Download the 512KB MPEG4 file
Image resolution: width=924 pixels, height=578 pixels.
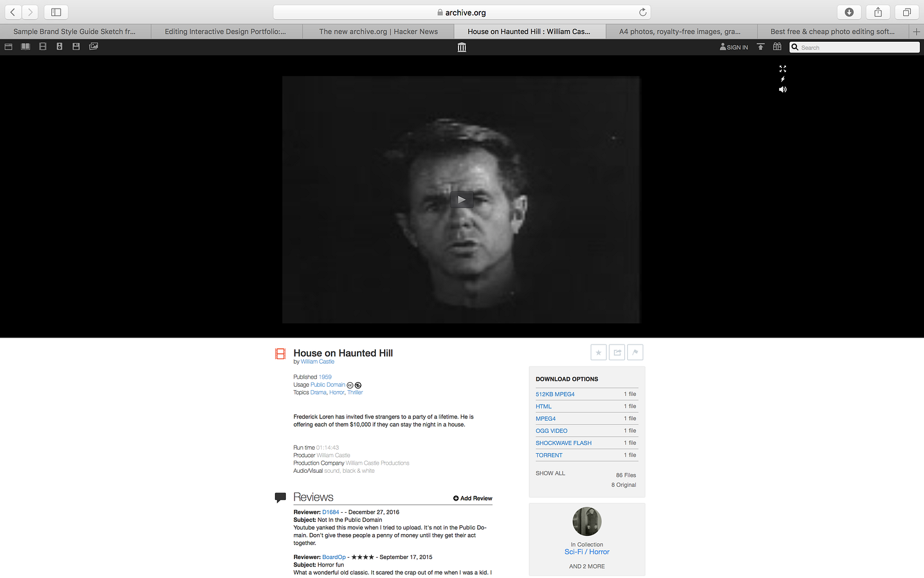[x=555, y=394]
